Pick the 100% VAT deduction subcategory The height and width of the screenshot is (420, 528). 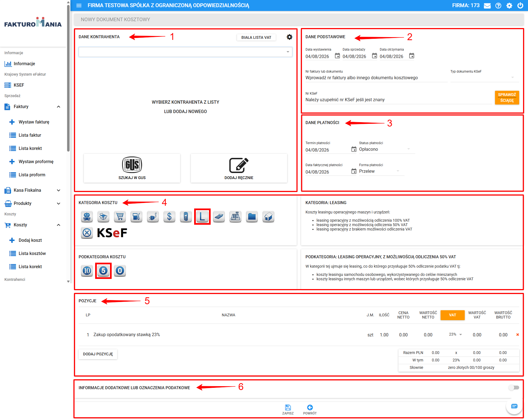point(87,271)
